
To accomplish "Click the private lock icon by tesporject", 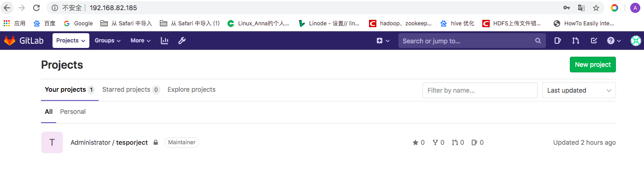I will click(156, 143).
